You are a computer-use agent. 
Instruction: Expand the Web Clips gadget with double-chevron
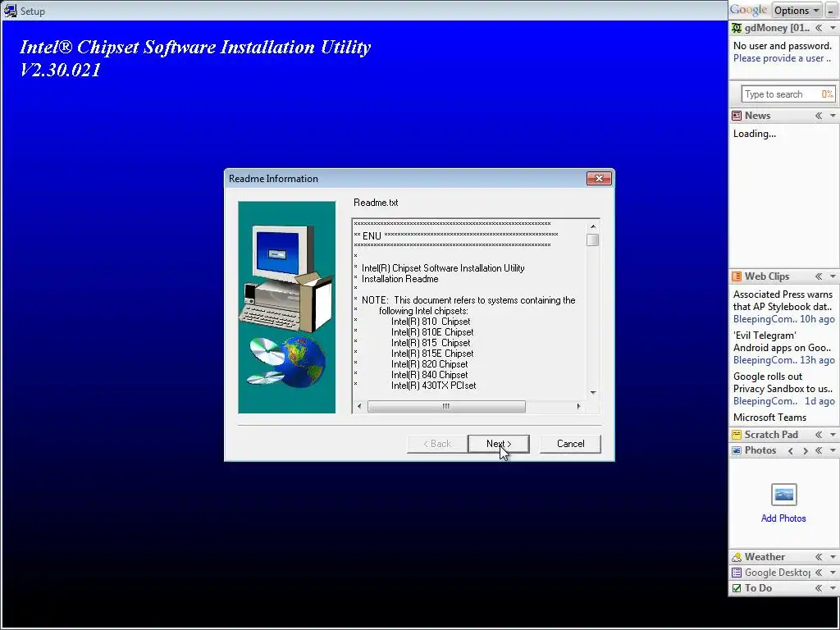click(819, 276)
